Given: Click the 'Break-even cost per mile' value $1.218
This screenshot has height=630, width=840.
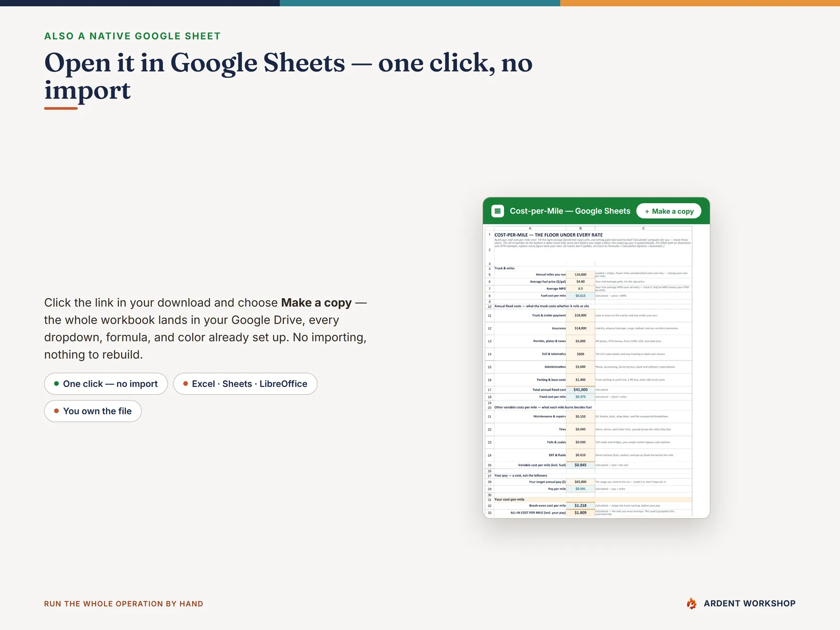Looking at the screenshot, I should (580, 506).
